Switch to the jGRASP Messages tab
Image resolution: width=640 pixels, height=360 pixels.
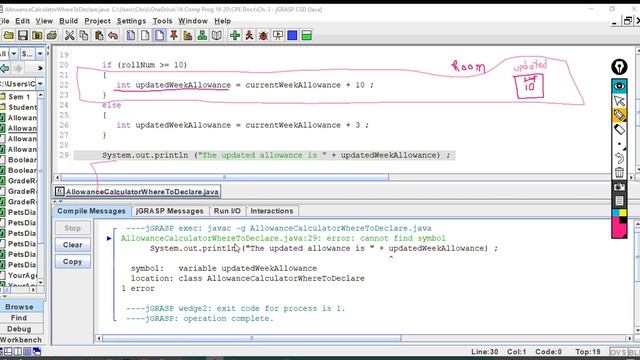169,211
